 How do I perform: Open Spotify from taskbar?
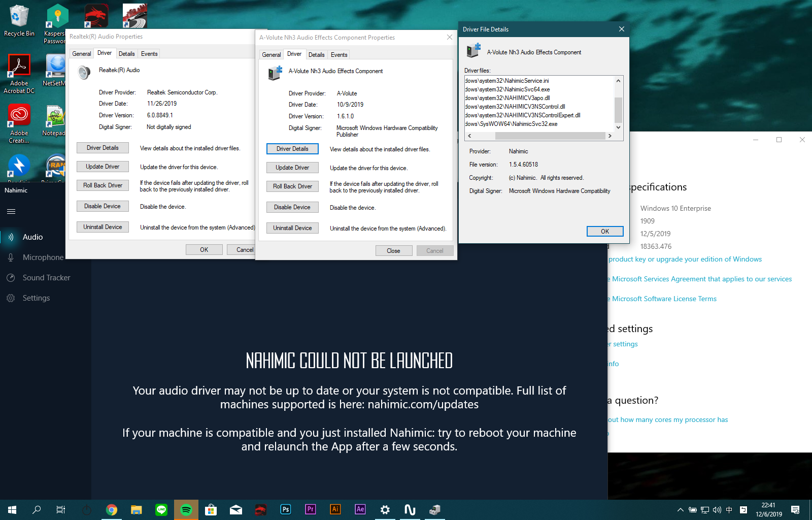coord(186,510)
